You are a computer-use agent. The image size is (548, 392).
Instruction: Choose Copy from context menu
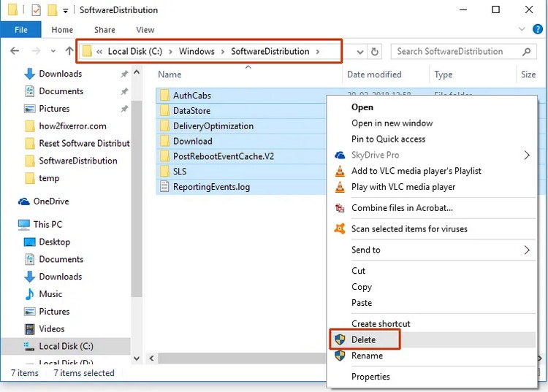pos(362,287)
